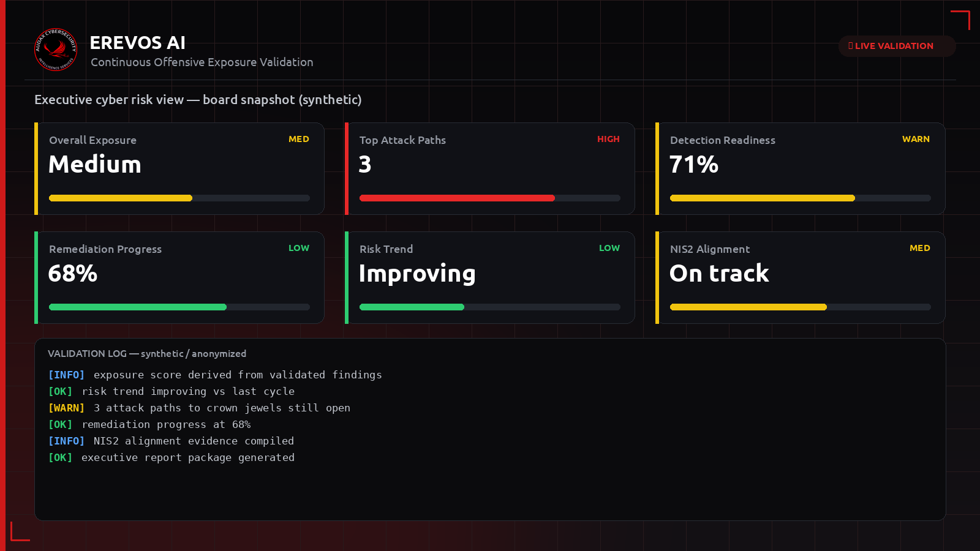Click the Remediation Progress green bar

[x=179, y=307]
